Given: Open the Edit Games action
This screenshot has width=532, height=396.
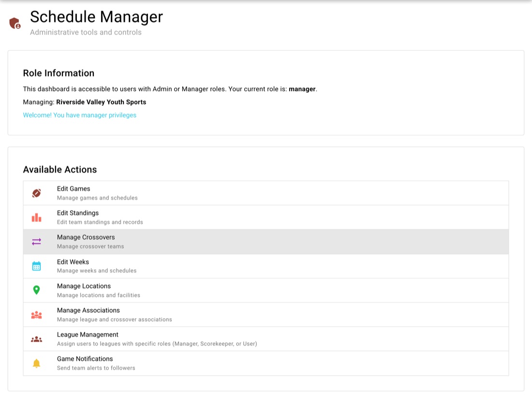Looking at the screenshot, I should 266,193.
